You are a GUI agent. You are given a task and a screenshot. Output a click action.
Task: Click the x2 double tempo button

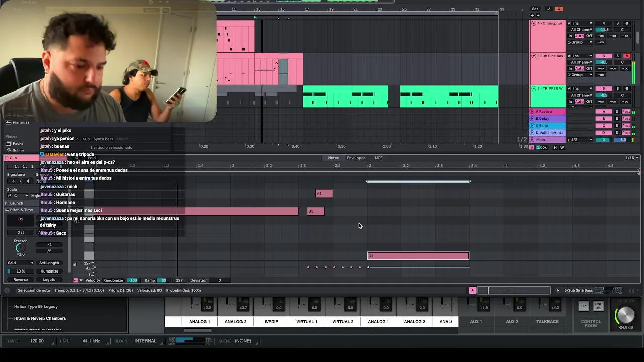(x=49, y=245)
